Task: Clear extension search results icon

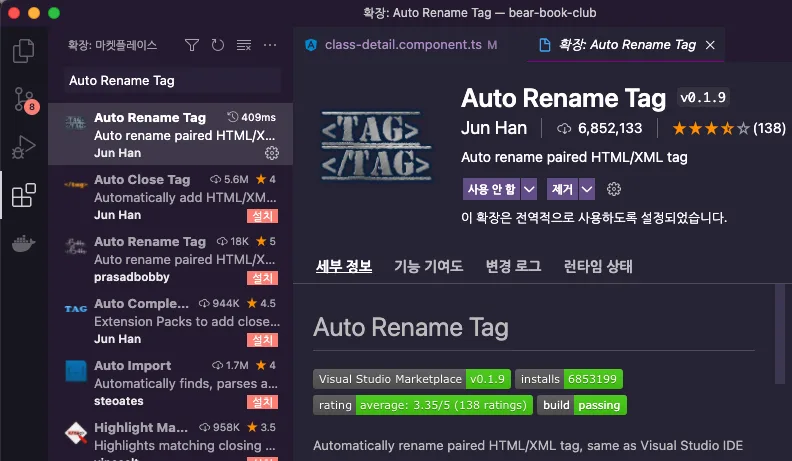Action: [244, 45]
